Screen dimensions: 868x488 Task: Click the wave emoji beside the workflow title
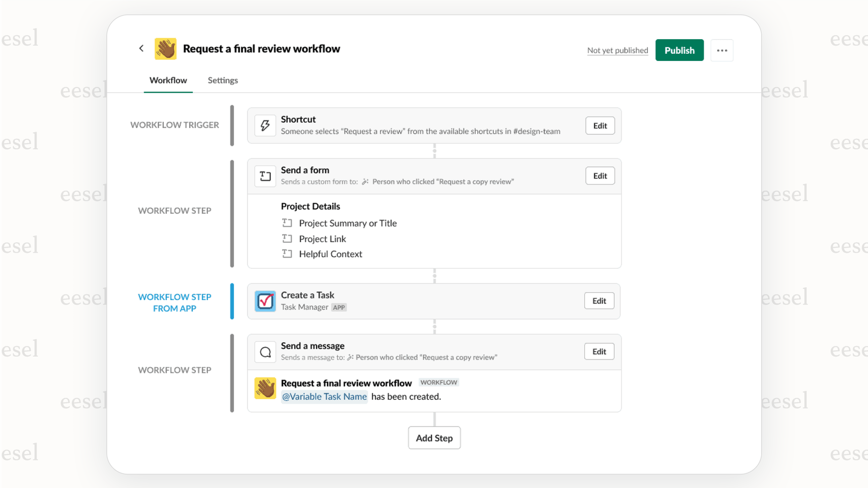coord(165,48)
